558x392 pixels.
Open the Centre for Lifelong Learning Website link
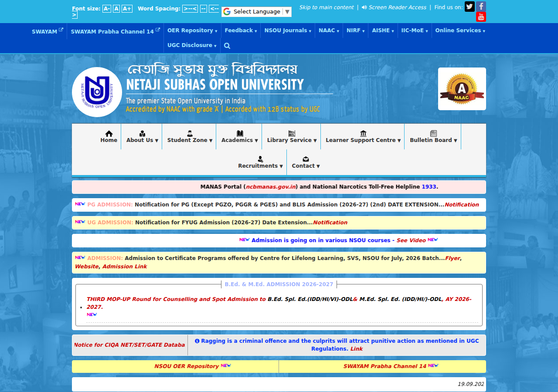click(x=87, y=267)
